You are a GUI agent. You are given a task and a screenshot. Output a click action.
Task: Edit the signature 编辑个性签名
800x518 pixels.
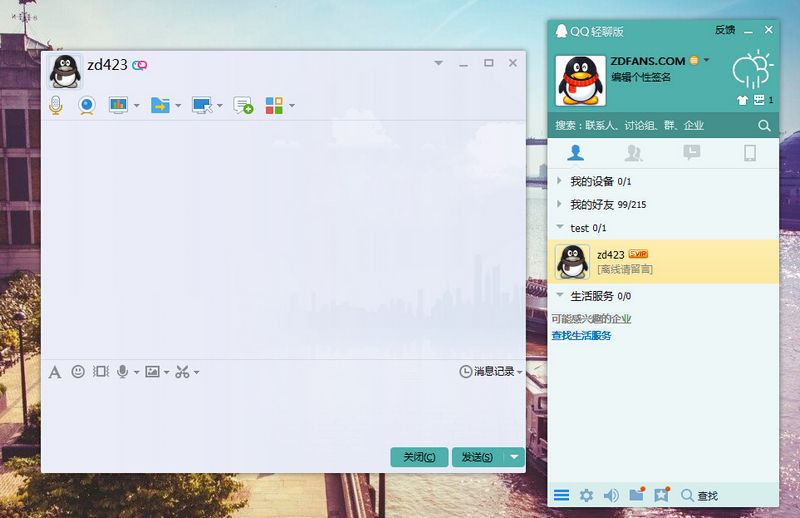click(641, 77)
